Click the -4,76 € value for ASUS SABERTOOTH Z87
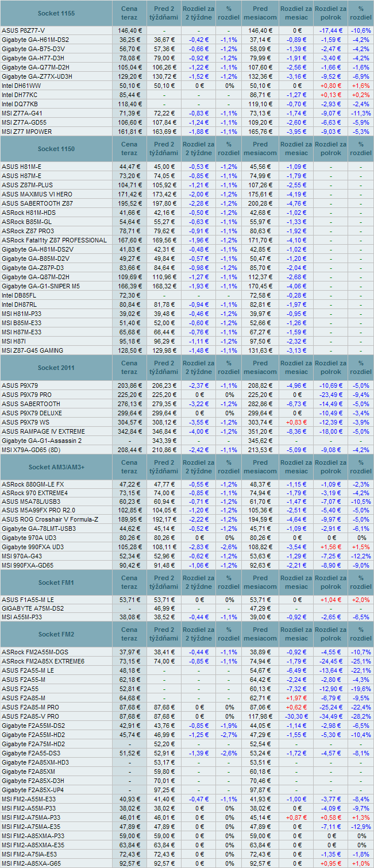 [297, 203]
